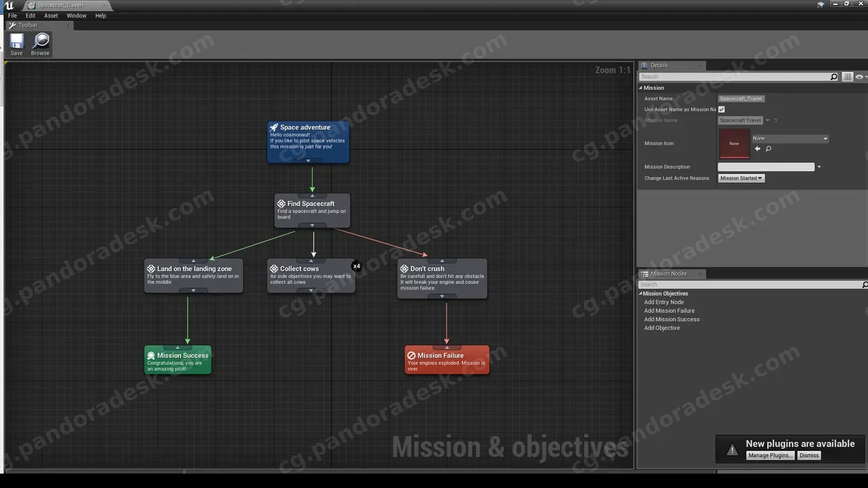This screenshot has width=868, height=488.
Task: Click the objective icon on Find Spacecraft node
Action: (281, 203)
